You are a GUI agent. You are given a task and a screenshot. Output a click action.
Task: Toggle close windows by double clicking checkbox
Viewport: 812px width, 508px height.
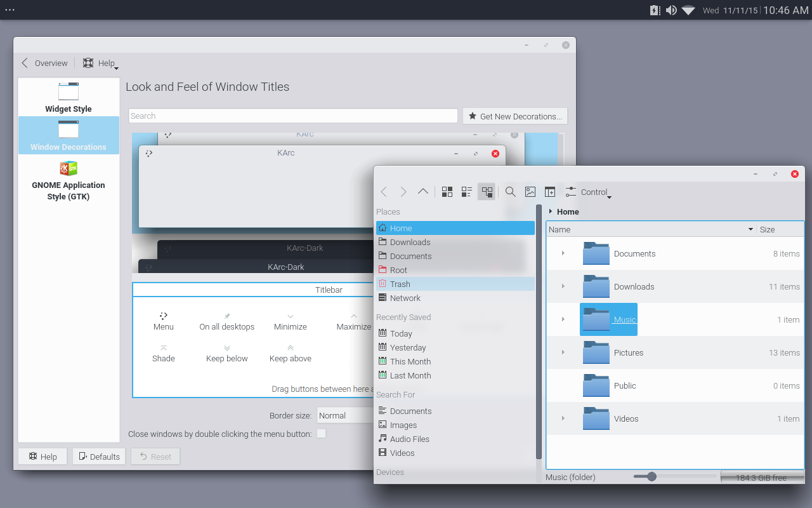click(x=322, y=434)
